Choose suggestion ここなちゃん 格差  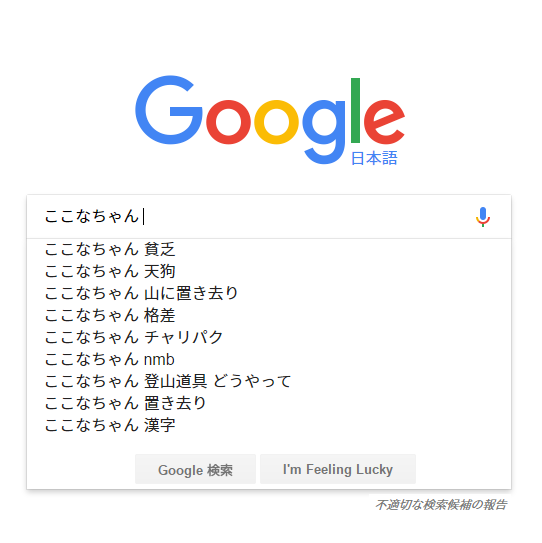pos(269,315)
